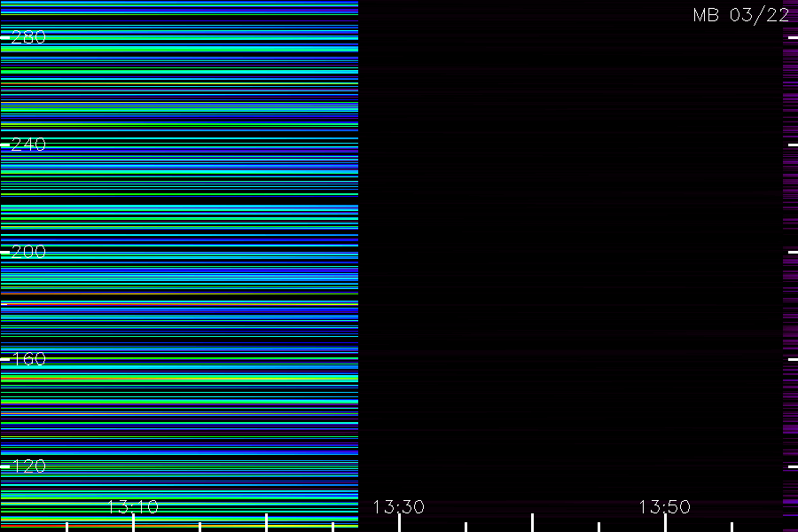
Task: Click the 13:30 time axis label
Action: pos(398,507)
